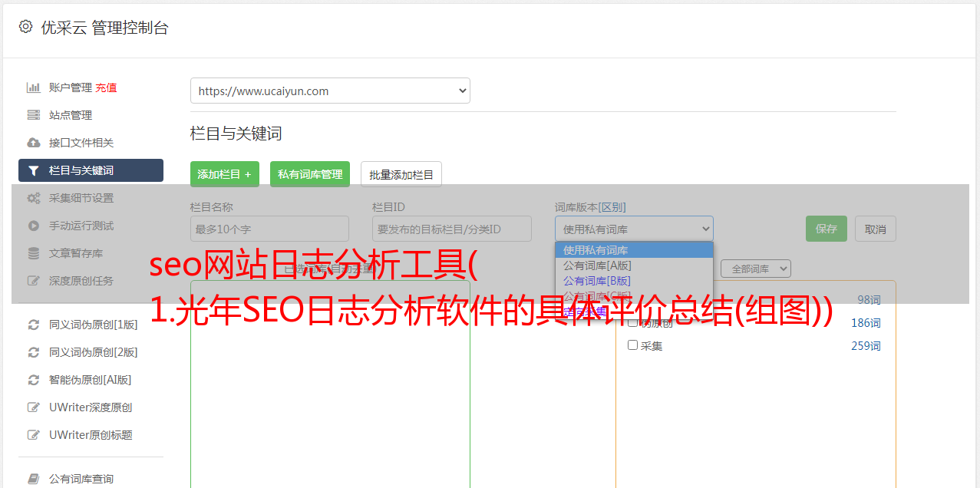Click the play icon for 手动运行测试

[34, 226]
